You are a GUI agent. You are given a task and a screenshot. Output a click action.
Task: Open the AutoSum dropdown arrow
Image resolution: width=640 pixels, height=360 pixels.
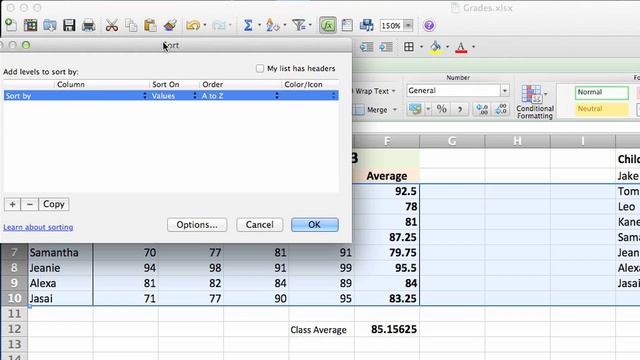(x=259, y=25)
